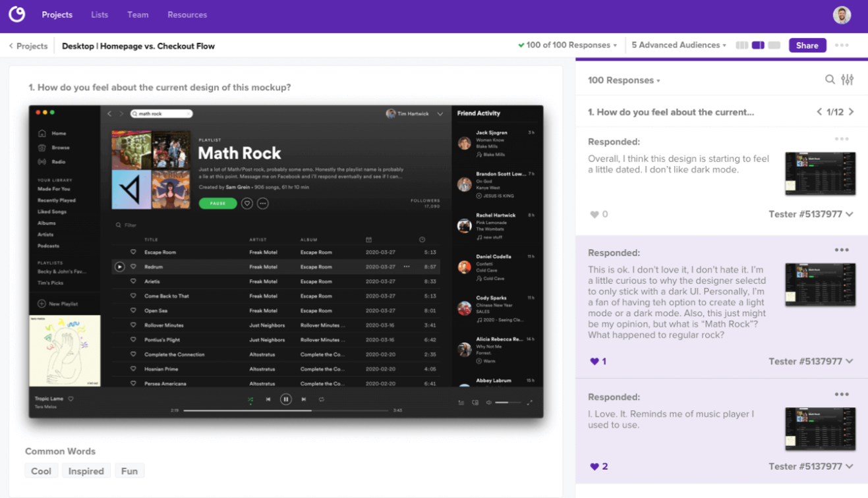
Task: Open the 100 of 100 Responses dropdown
Action: click(x=568, y=45)
